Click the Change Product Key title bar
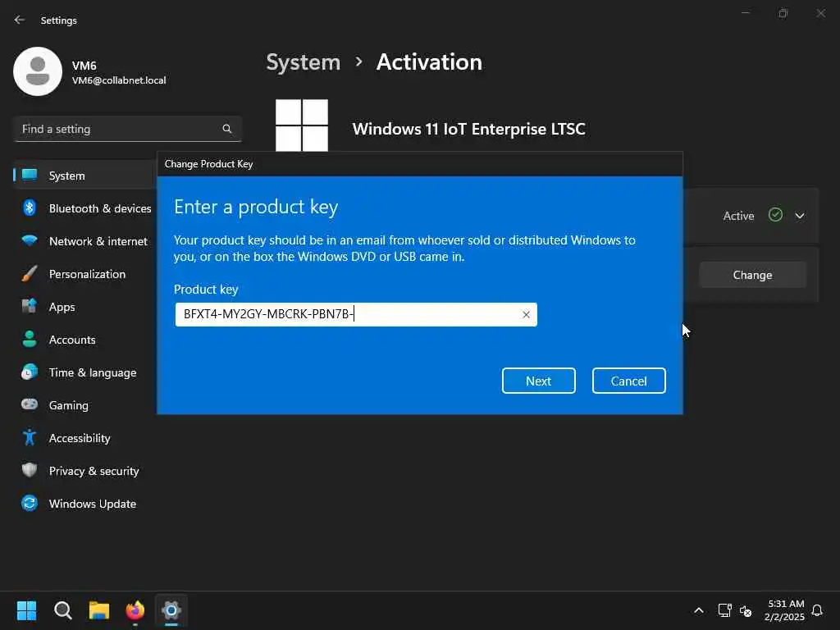The width and height of the screenshot is (840, 630). click(x=420, y=164)
